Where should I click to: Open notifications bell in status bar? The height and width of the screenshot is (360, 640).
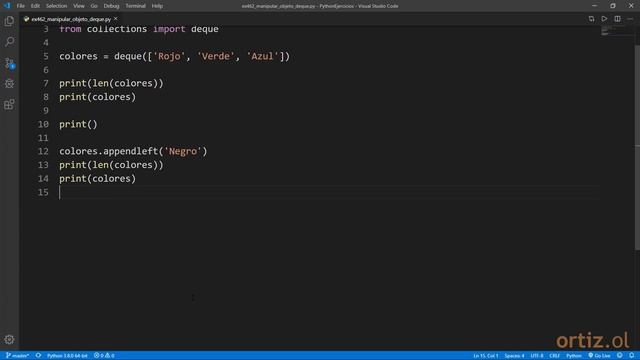point(631,356)
